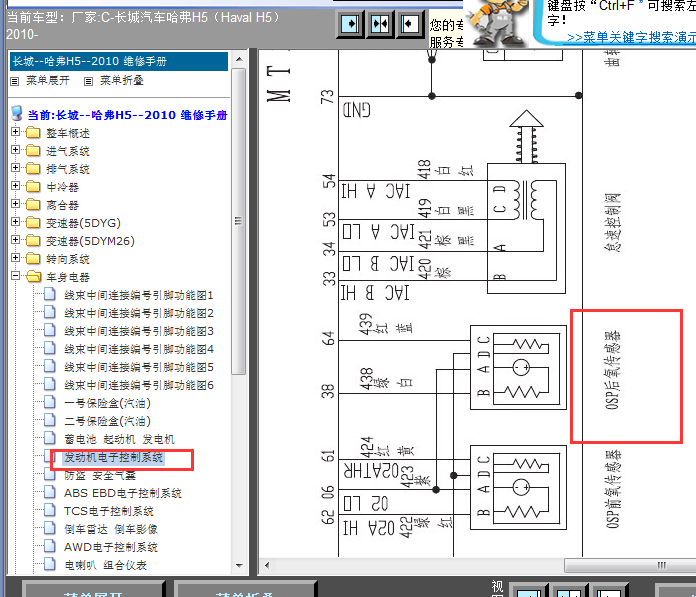Expand the 整车概述 tree node
The width and height of the screenshot is (696, 597).
point(16,132)
